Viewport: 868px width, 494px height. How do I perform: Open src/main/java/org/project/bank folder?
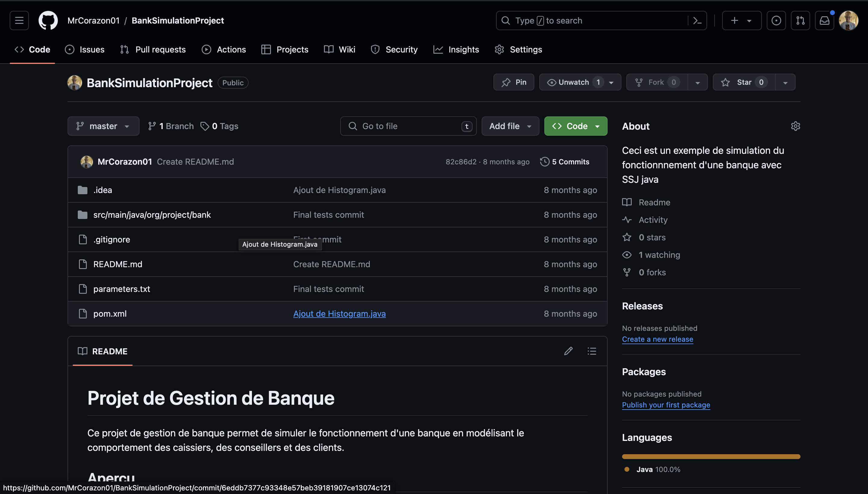point(152,215)
